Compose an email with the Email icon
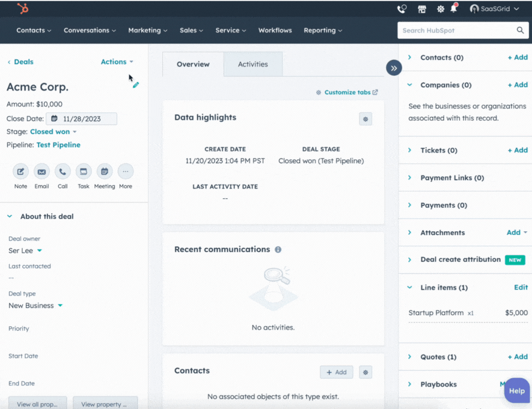 coord(41,171)
